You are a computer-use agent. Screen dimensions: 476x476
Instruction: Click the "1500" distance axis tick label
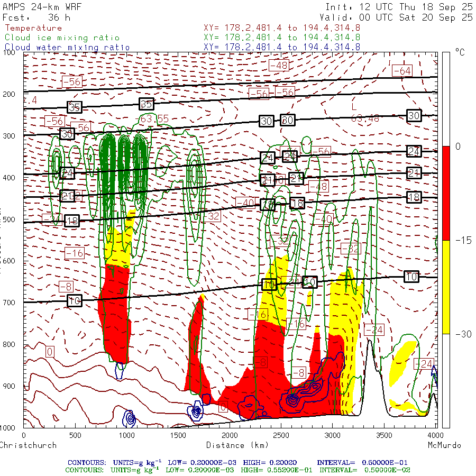pyautogui.click(x=178, y=435)
